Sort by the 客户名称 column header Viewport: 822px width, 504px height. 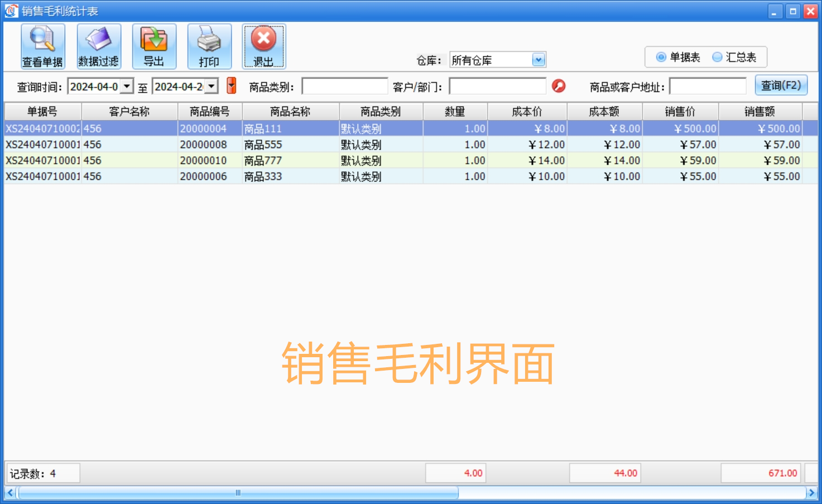pos(129,112)
